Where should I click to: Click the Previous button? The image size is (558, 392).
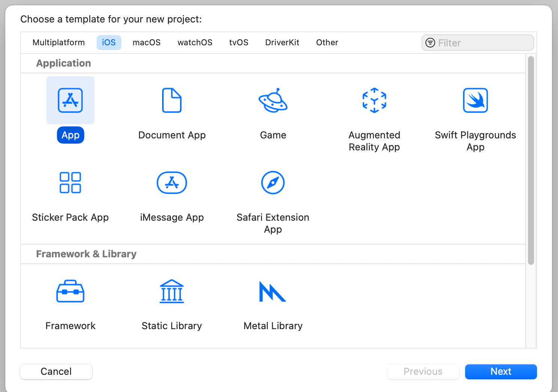[x=423, y=371]
